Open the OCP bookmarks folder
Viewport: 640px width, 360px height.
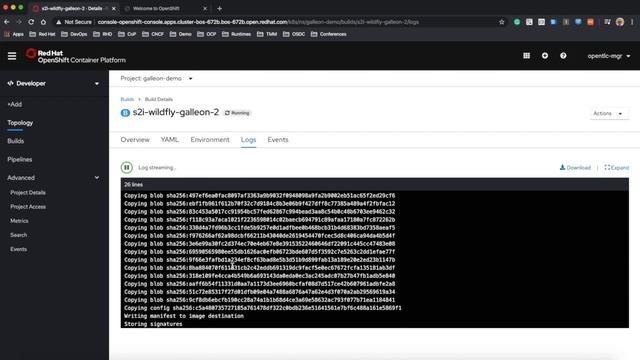click(x=207, y=34)
